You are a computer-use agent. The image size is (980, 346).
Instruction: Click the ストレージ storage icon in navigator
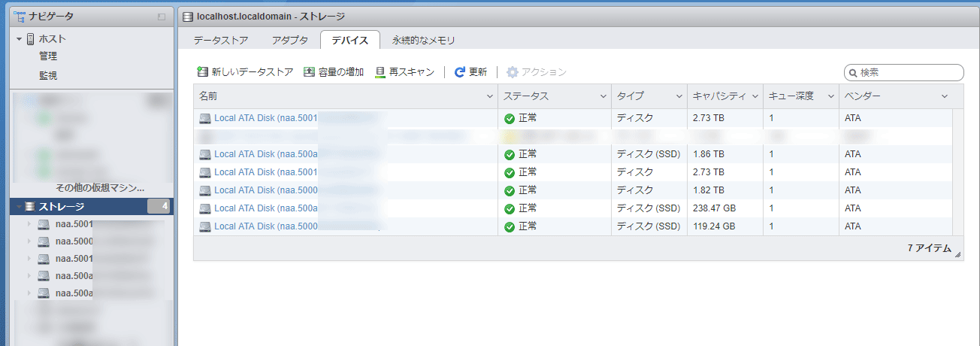tap(30, 207)
